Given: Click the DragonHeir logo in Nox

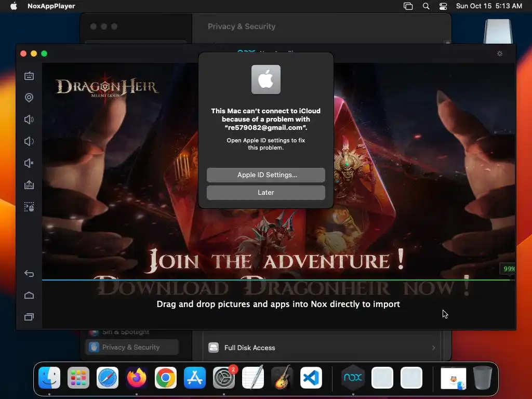Looking at the screenshot, I should [x=107, y=87].
